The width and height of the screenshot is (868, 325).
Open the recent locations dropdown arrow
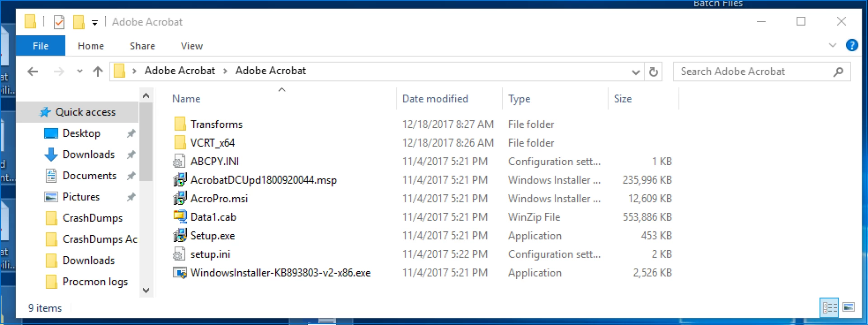coord(80,72)
